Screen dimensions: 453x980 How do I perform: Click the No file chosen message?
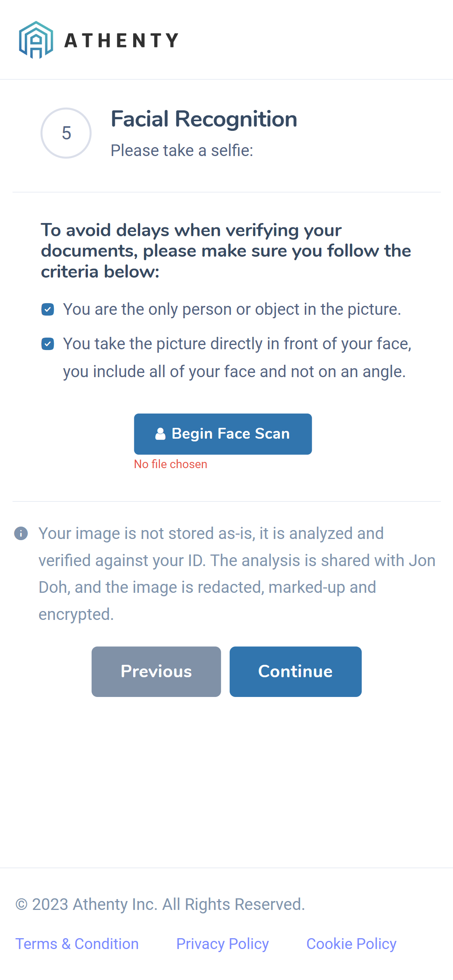coord(170,464)
